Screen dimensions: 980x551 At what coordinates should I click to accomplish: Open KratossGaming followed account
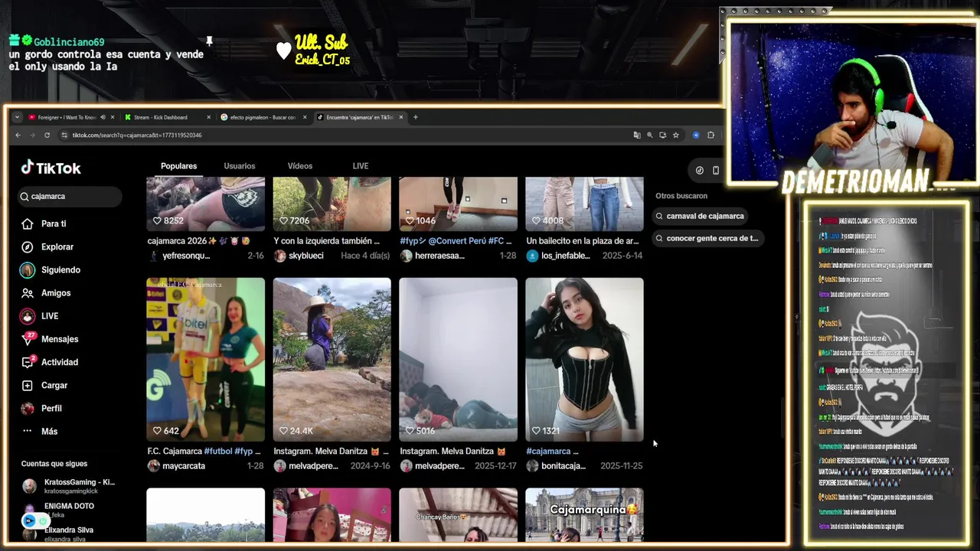click(68, 486)
